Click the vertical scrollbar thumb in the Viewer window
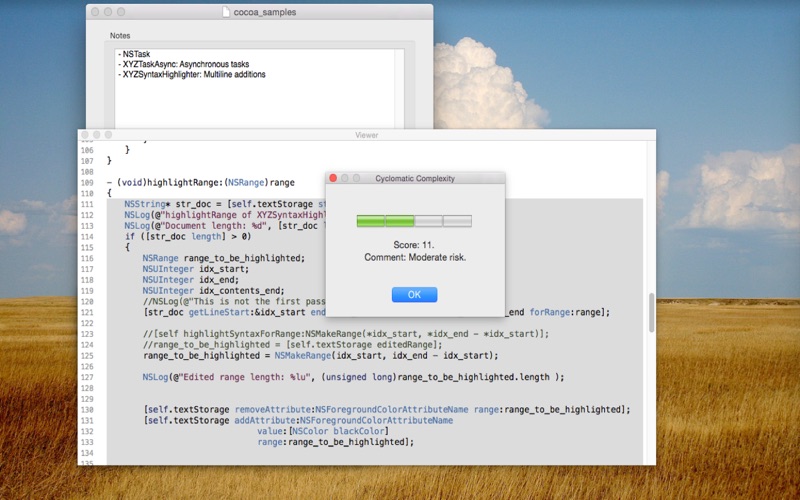 coord(652,313)
